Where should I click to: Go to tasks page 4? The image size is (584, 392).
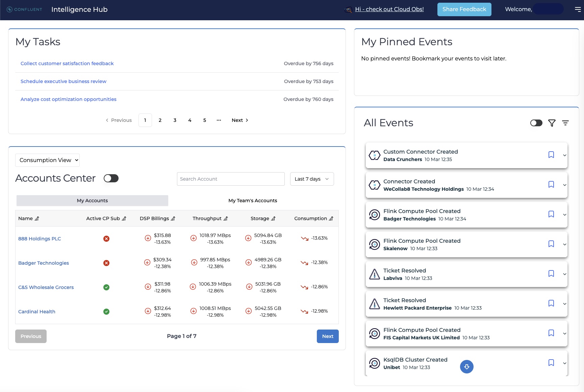tap(190, 120)
